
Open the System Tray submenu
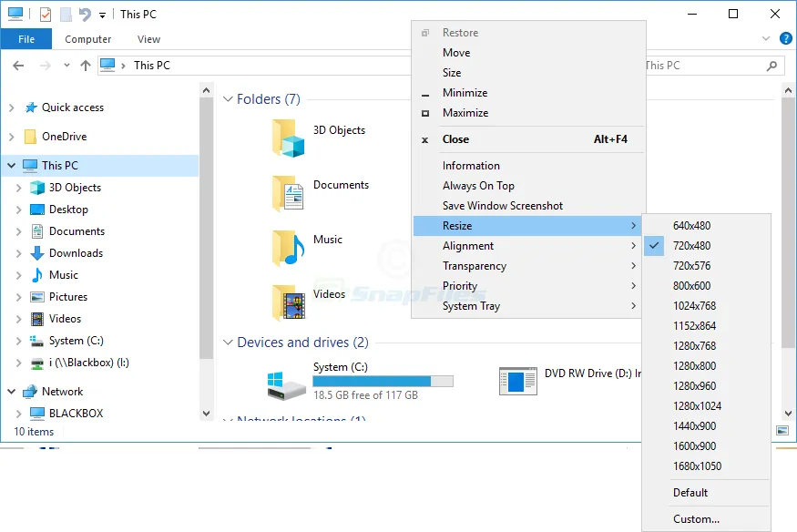pyautogui.click(x=528, y=306)
